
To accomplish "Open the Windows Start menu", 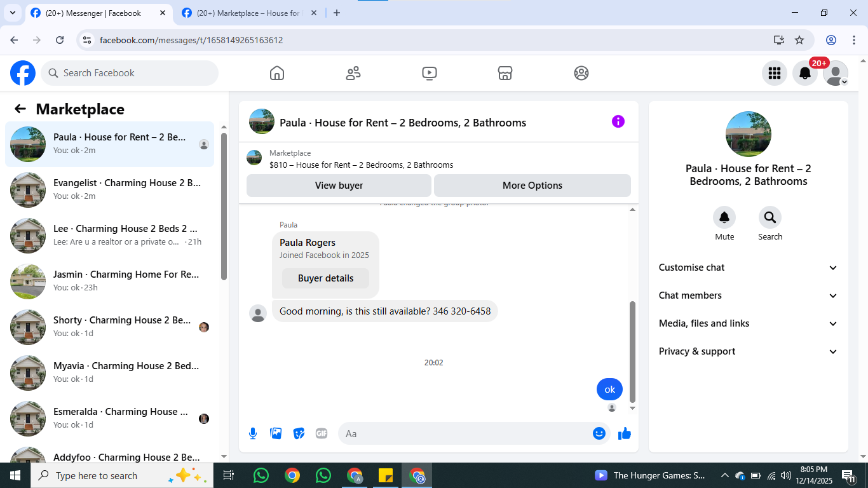I will pos(15,475).
